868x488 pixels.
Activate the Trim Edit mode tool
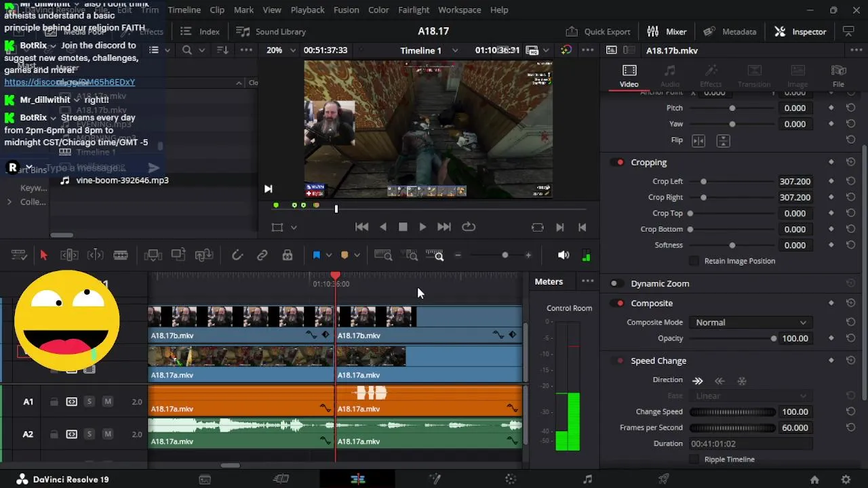tap(69, 255)
